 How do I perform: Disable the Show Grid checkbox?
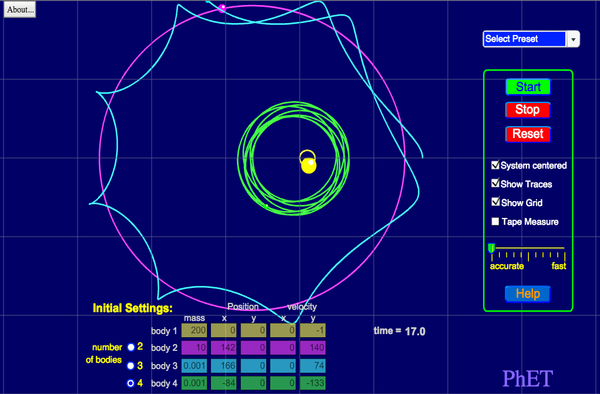click(495, 202)
